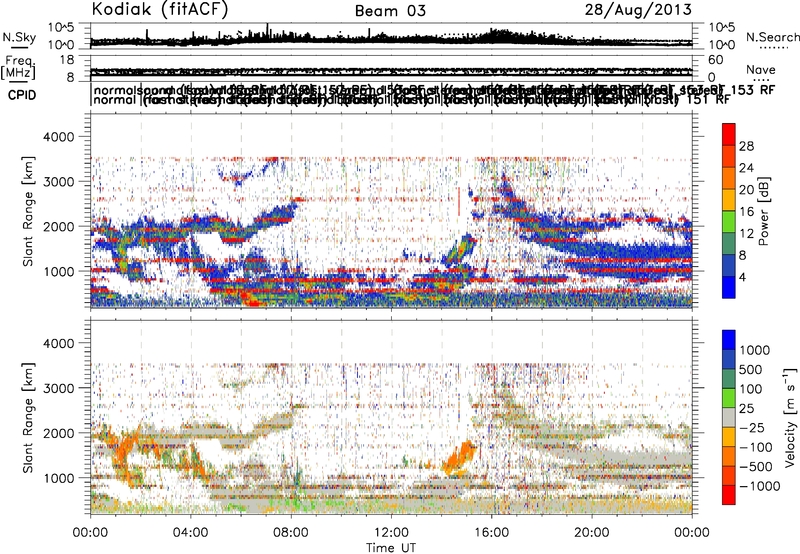
Task: Click the '4' tick on the power colorbar
Action: coord(743,278)
